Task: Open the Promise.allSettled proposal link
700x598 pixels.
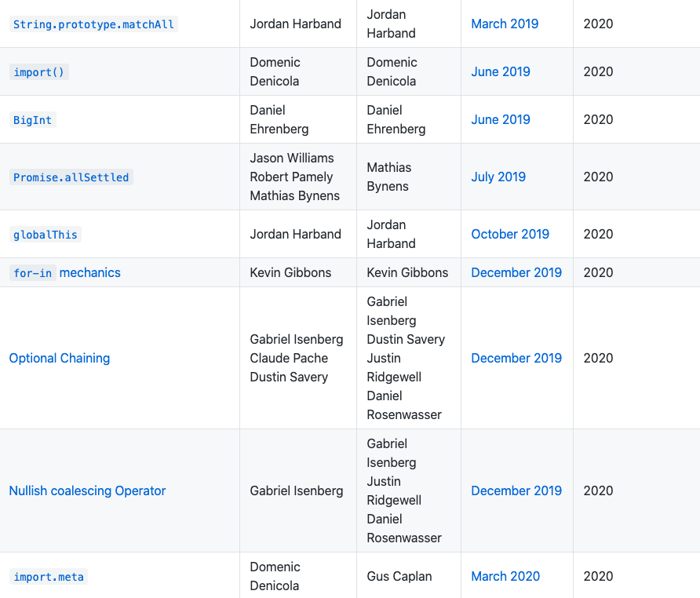Action: coord(71,177)
